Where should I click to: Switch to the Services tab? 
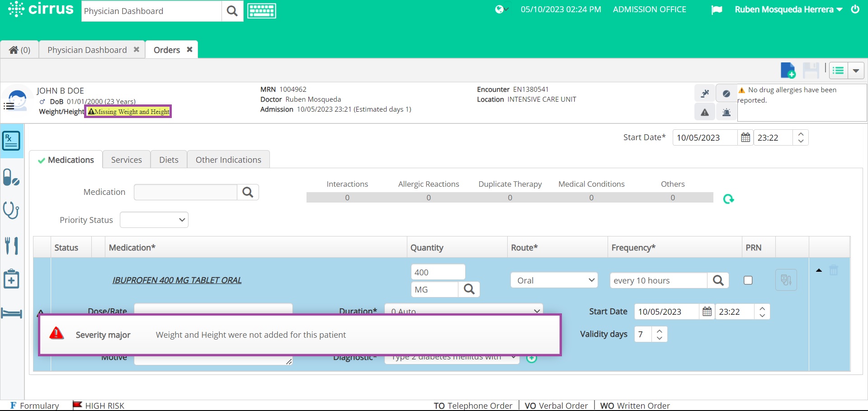[x=126, y=159]
